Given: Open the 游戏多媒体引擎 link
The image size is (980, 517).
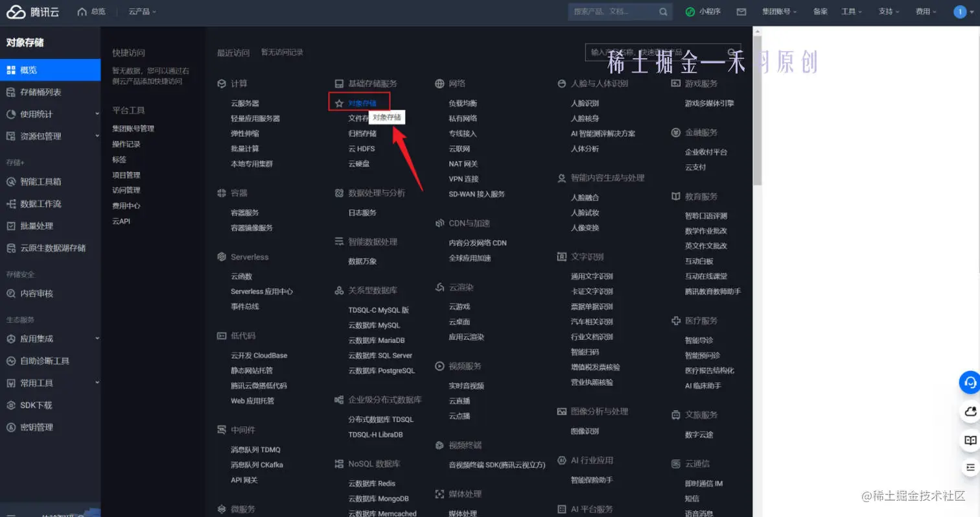Looking at the screenshot, I should pos(709,103).
